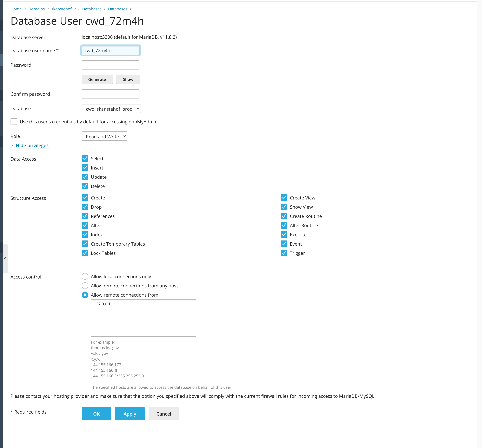The image size is (482, 448).
Task: Disable the Trigger privilege
Action: [284, 253]
